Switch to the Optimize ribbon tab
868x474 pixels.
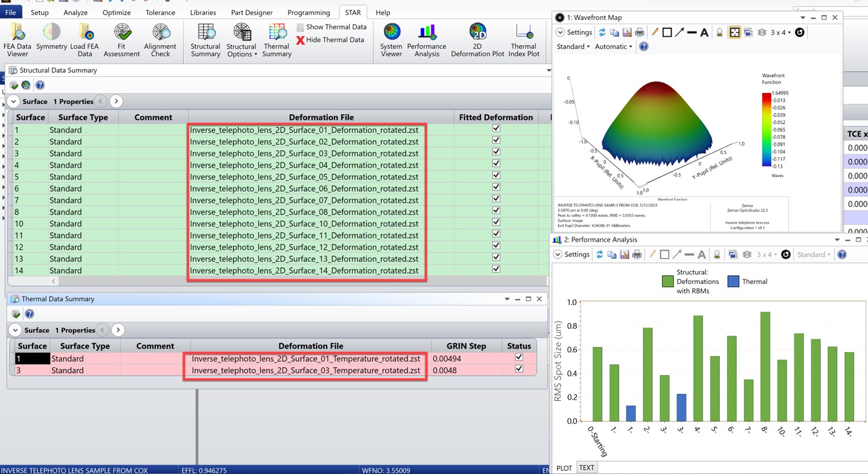[116, 12]
